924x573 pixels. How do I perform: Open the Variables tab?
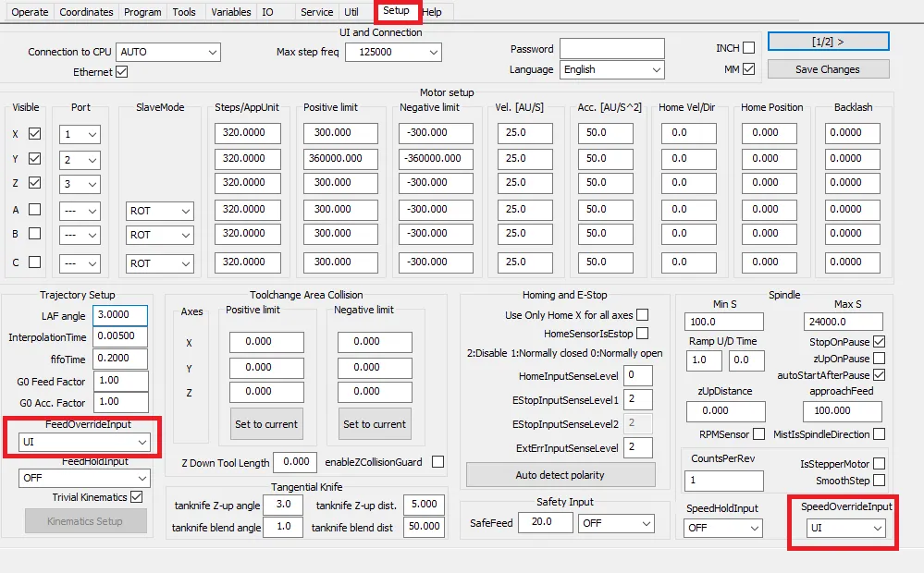230,12
